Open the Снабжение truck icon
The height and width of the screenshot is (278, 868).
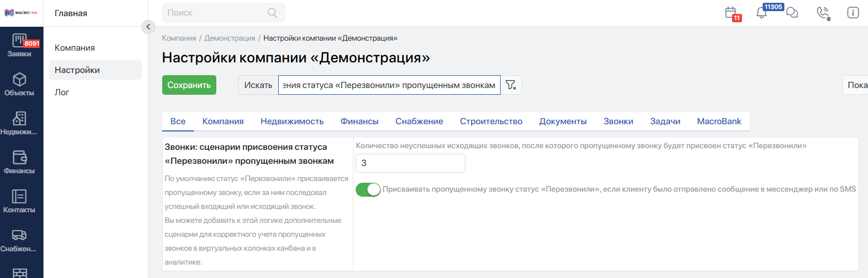click(x=20, y=235)
